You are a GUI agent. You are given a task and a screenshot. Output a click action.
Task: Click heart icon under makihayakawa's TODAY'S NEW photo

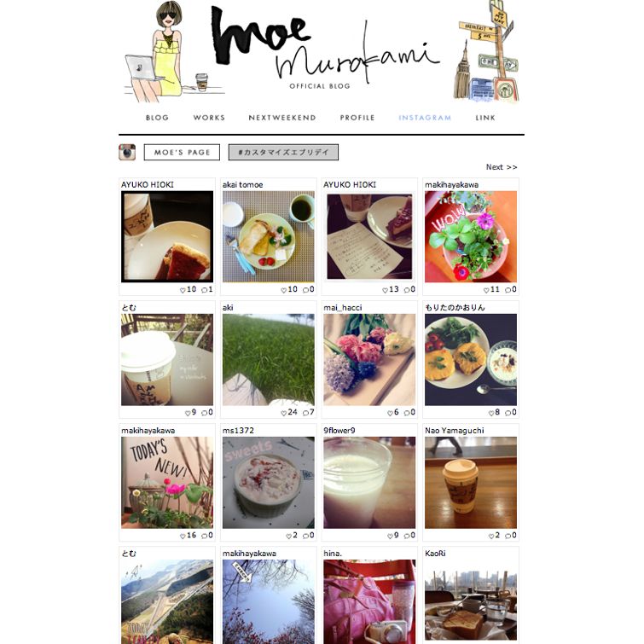[x=183, y=536]
